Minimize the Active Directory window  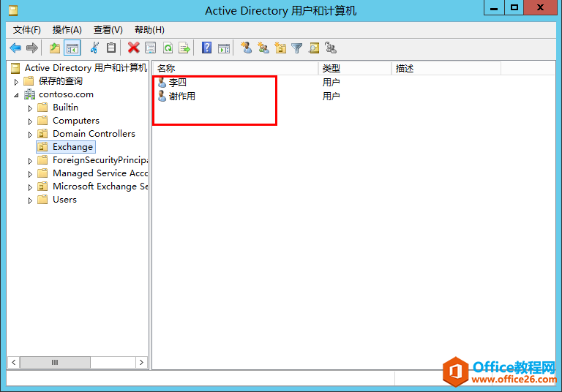[494, 7]
